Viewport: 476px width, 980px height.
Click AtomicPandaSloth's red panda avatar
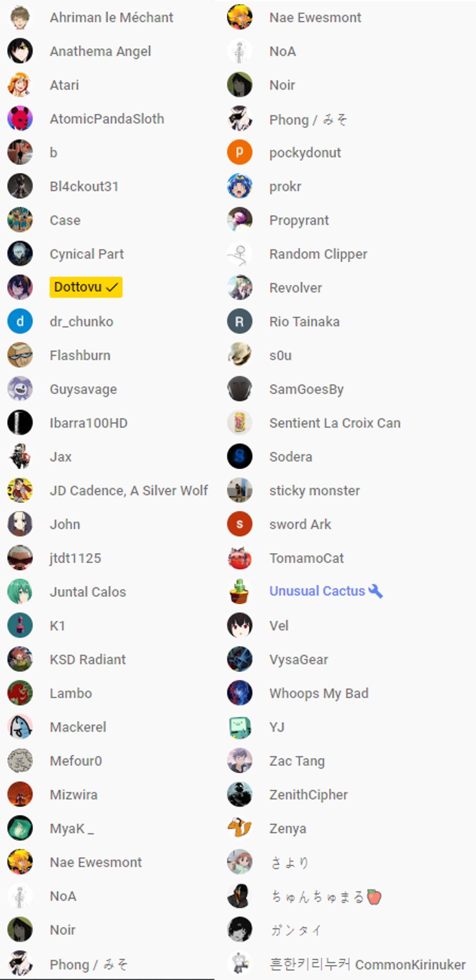20,118
